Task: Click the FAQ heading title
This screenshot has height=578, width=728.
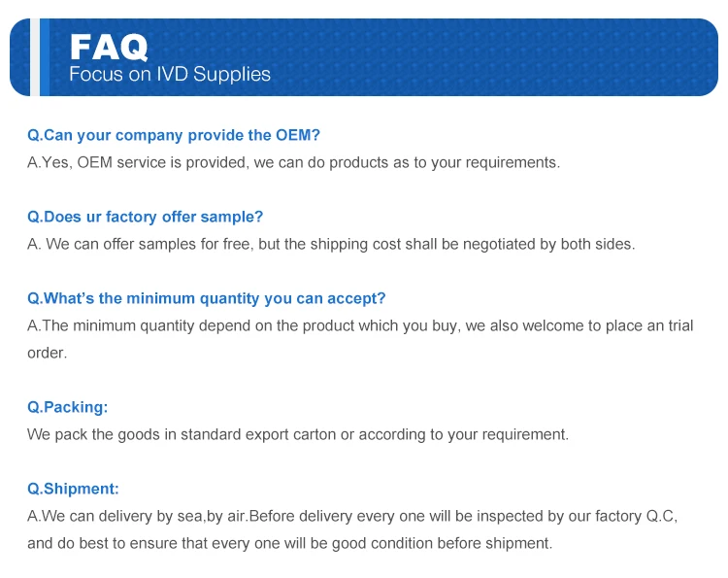Action: [x=109, y=45]
